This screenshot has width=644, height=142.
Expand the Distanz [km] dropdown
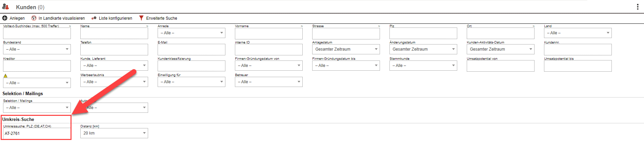[x=114, y=133]
